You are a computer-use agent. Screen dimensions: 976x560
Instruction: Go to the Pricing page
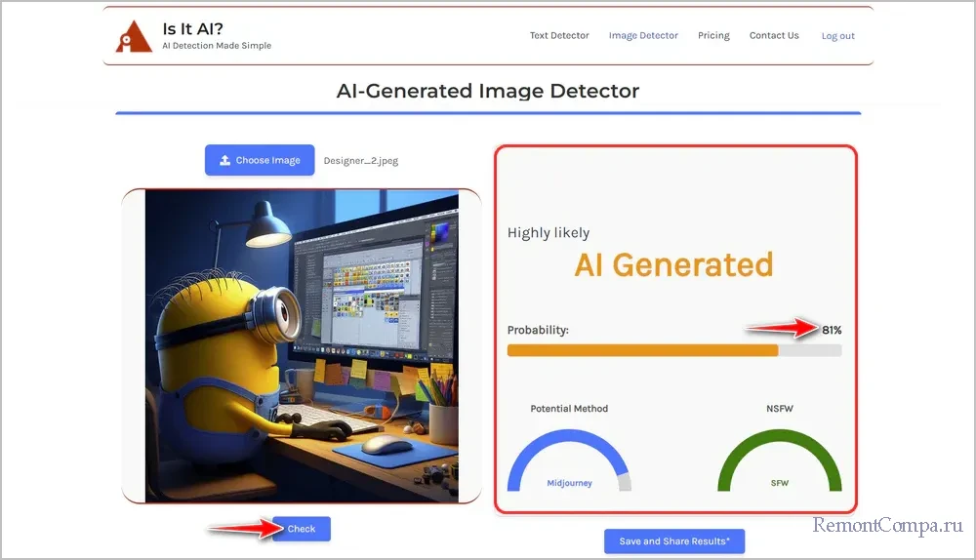click(713, 36)
